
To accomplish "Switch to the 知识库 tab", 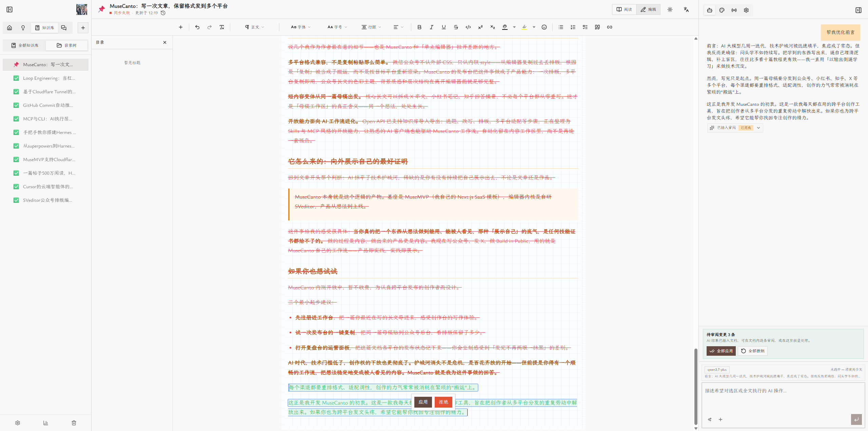I will coord(44,28).
